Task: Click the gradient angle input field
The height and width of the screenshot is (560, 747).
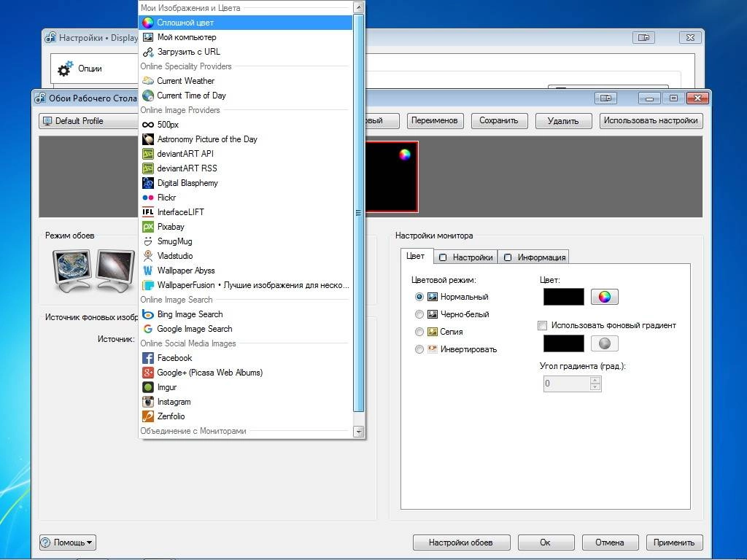Action: [x=567, y=384]
